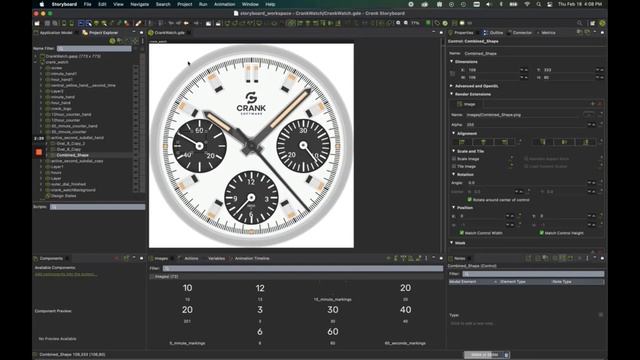
Task: Click the first horizontal alignment icon
Action: pyautogui.click(x=462, y=142)
